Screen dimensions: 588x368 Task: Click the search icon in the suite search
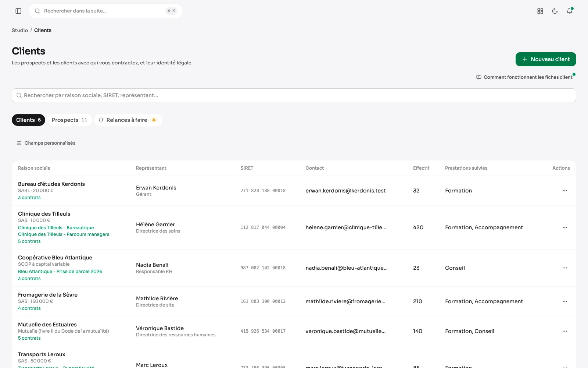point(37,11)
